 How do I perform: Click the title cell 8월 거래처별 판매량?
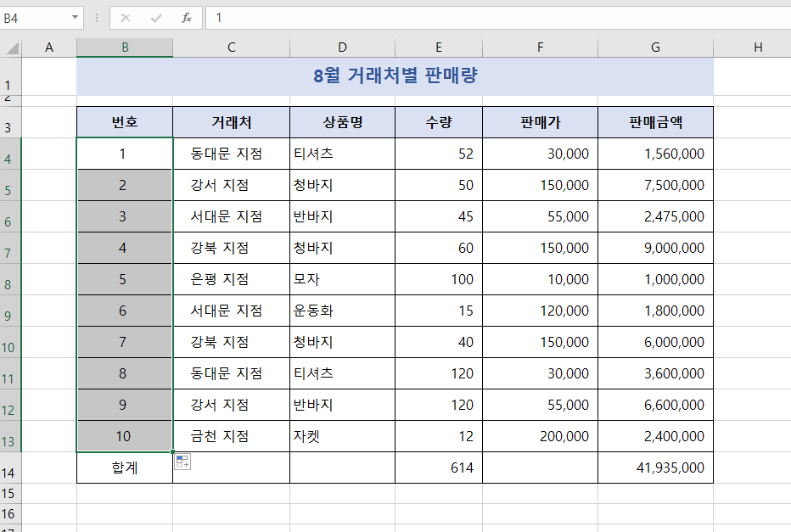(395, 76)
